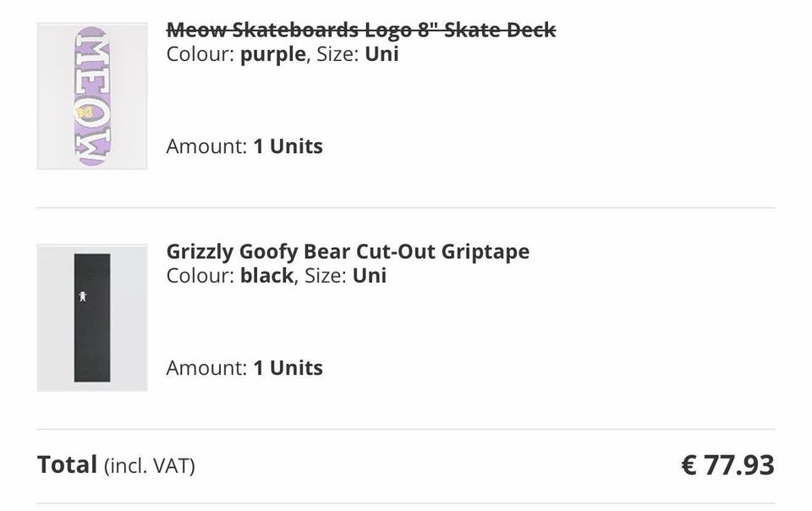Open the Grizzly Goofy Bear Cut-Out Griptape title

(348, 251)
